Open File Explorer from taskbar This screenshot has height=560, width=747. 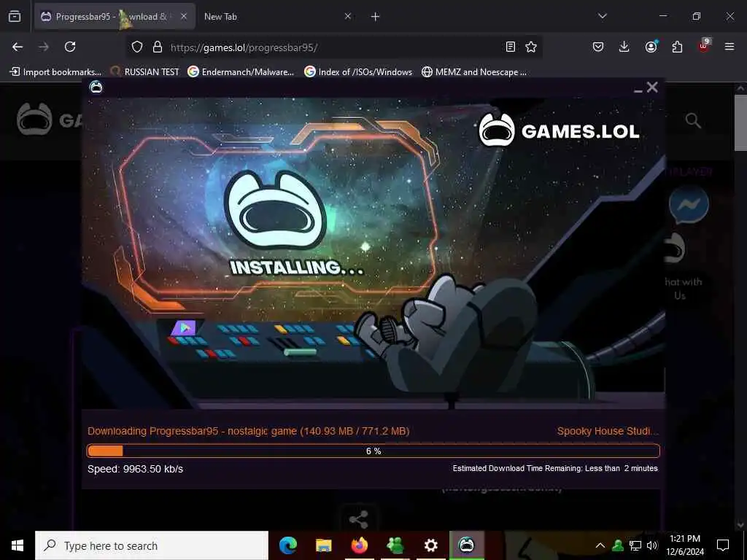coord(323,545)
